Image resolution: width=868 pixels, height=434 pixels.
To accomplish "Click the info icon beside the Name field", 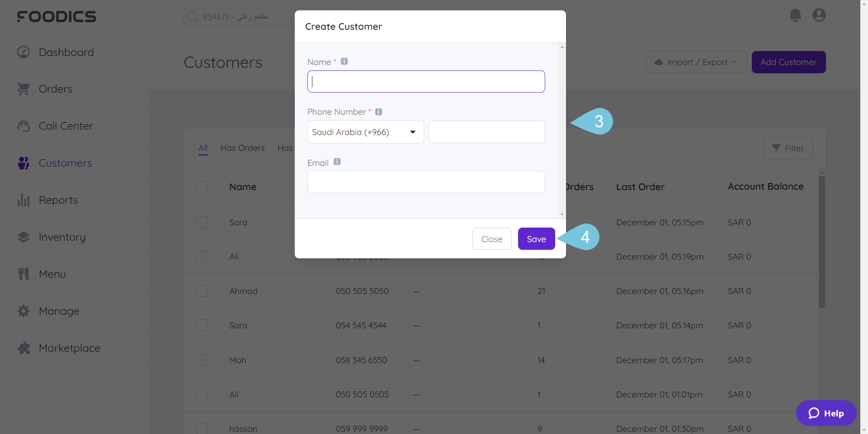I will [344, 61].
